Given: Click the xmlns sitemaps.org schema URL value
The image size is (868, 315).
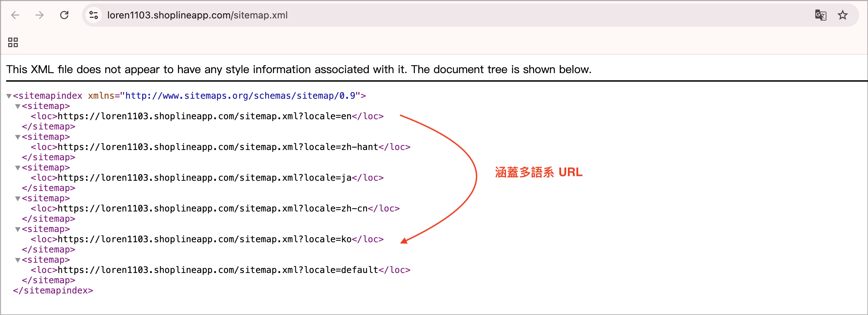Looking at the screenshot, I should pyautogui.click(x=240, y=96).
